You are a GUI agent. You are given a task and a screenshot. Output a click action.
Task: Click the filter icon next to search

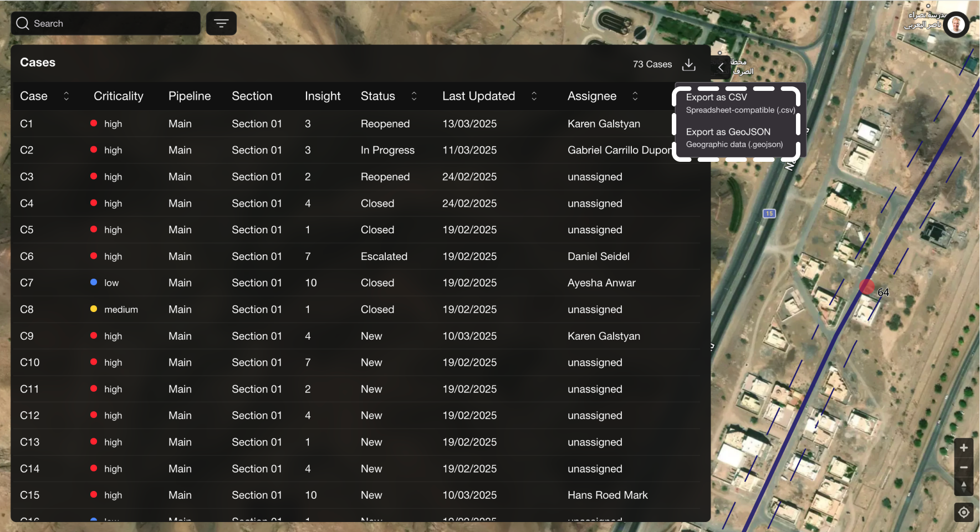221,23
